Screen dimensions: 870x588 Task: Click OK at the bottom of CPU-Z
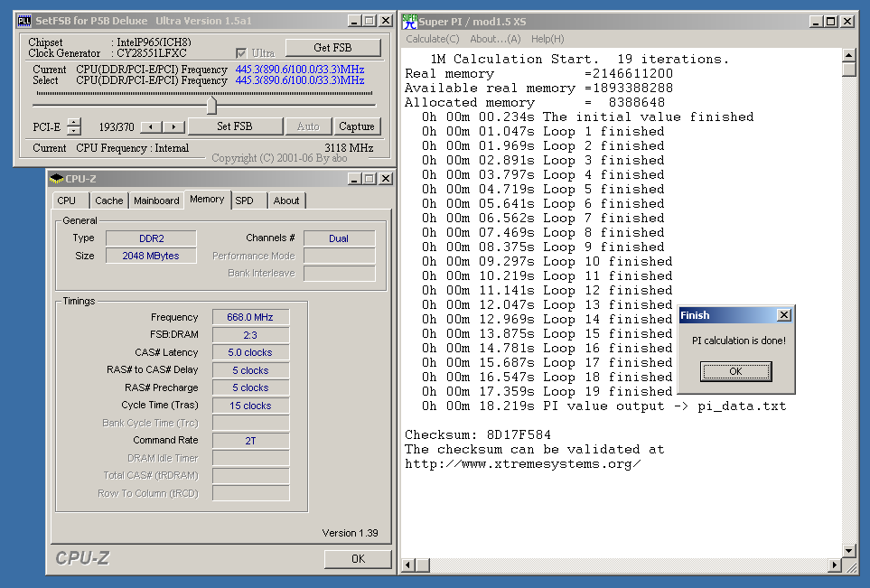(x=358, y=559)
